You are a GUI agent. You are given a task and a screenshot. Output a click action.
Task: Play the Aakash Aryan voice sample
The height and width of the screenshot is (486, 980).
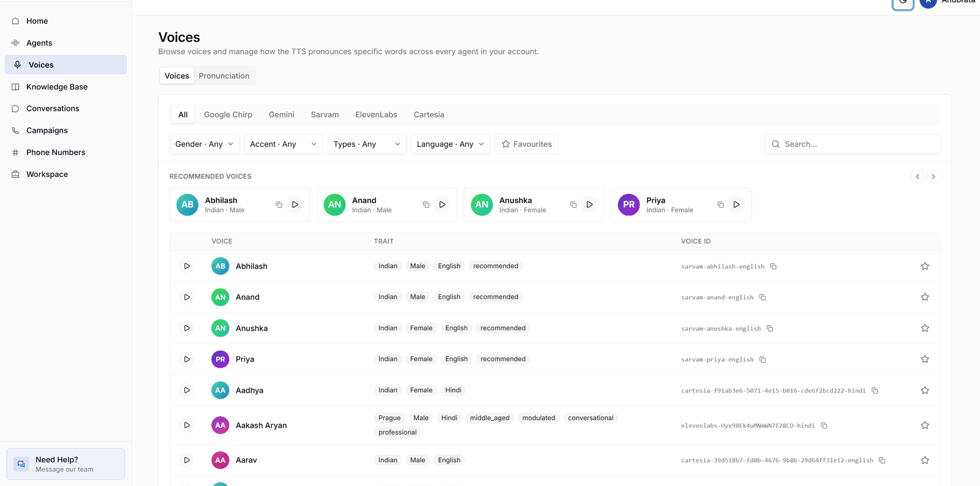pyautogui.click(x=187, y=425)
